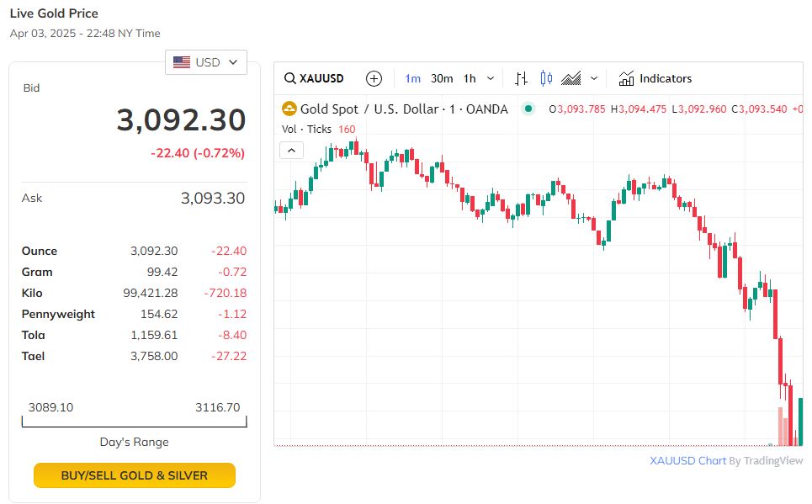Open the Indicators panel

tap(655, 78)
